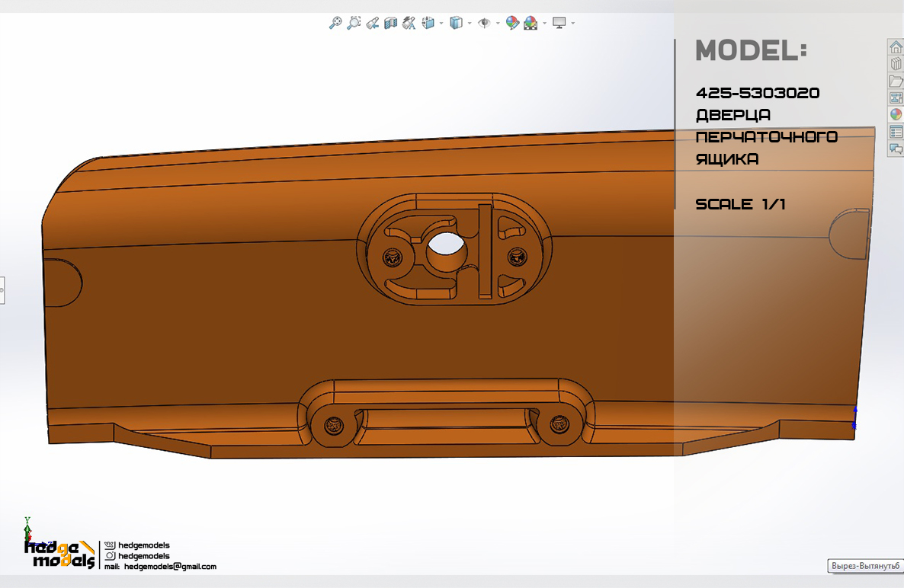Open the Custom Properties task pane tab
The width and height of the screenshot is (904, 588).
pyautogui.click(x=896, y=132)
